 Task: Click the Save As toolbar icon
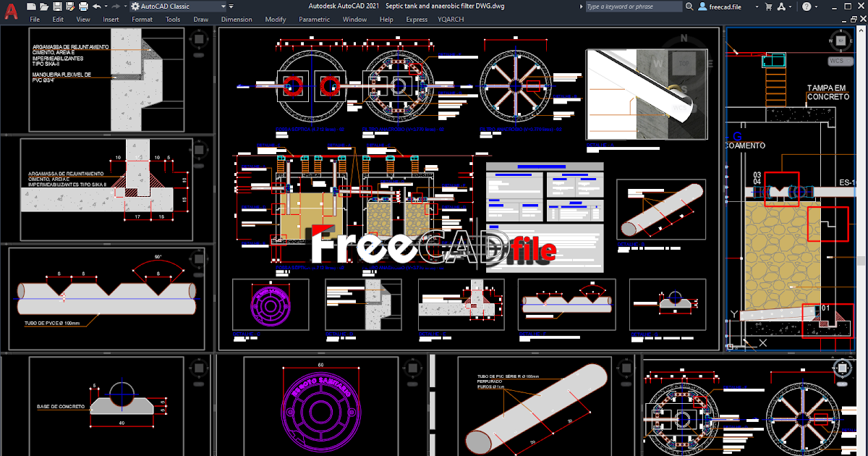(x=69, y=7)
